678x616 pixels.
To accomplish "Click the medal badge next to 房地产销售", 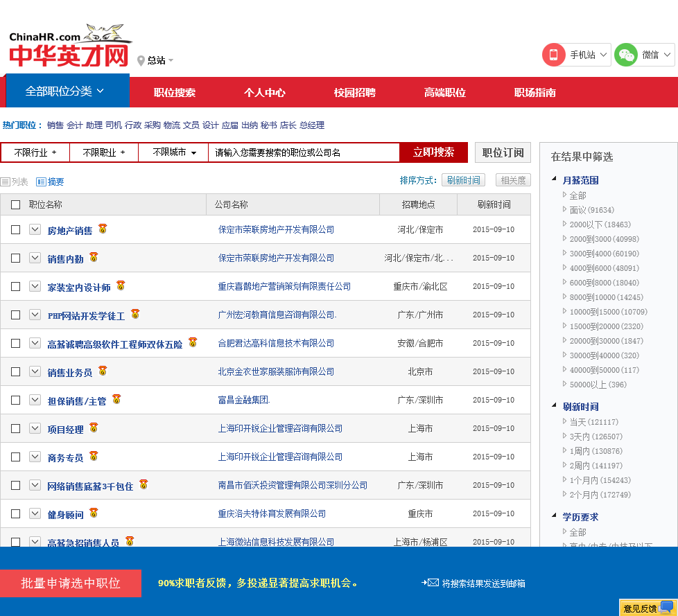I will click(x=103, y=228).
